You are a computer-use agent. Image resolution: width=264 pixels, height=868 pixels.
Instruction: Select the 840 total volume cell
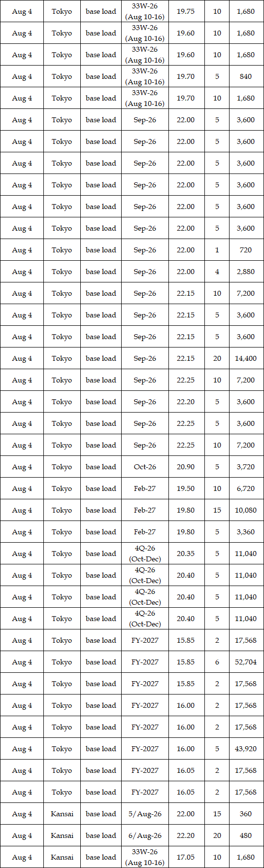(x=246, y=76)
